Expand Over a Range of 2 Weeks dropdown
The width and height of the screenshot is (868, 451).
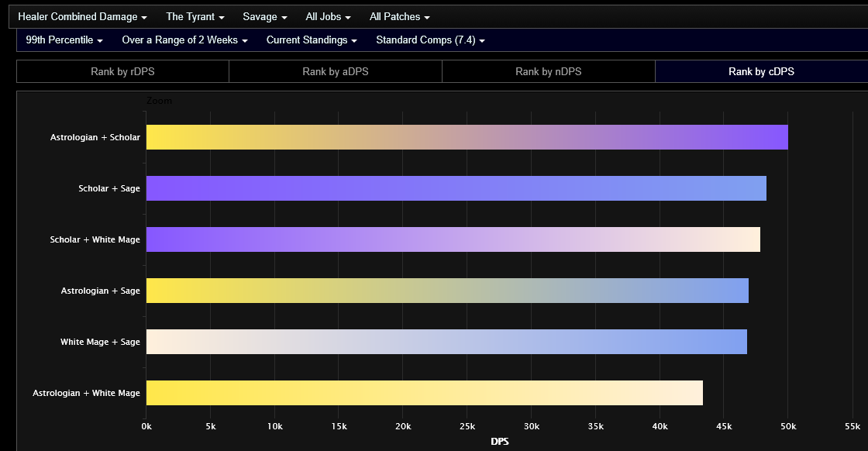pyautogui.click(x=185, y=40)
